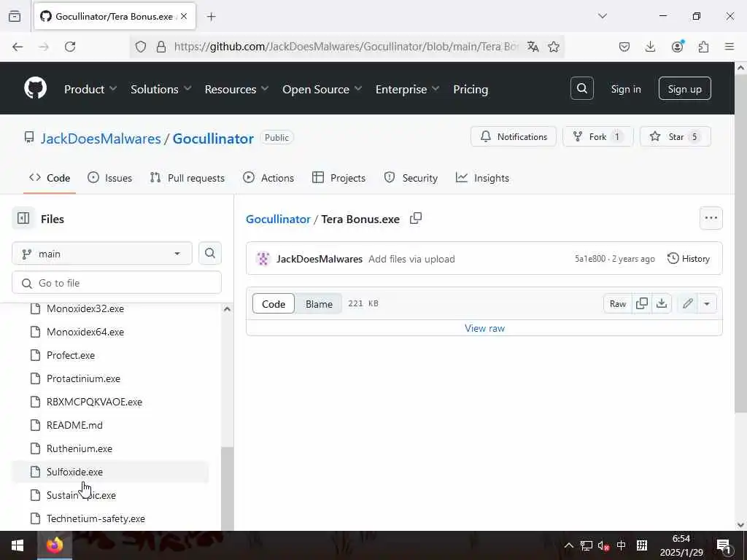Open Monoxidex64.exe in file tree
The height and width of the screenshot is (560, 747).
click(110, 332)
